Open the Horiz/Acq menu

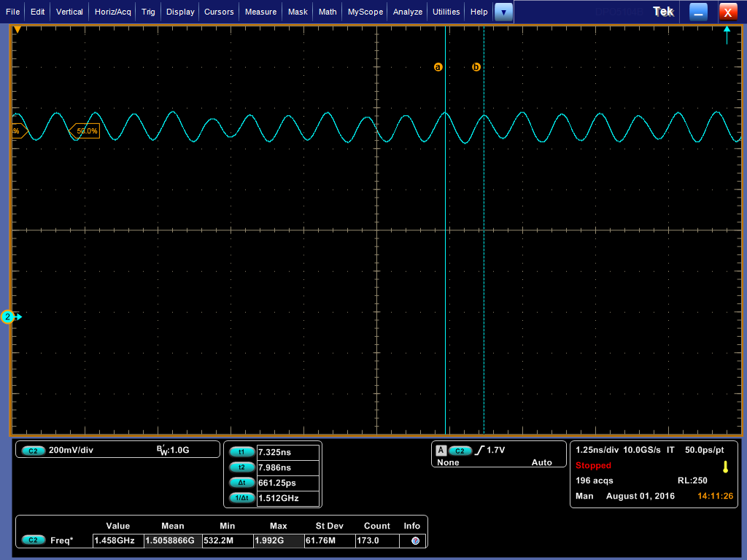pyautogui.click(x=113, y=12)
